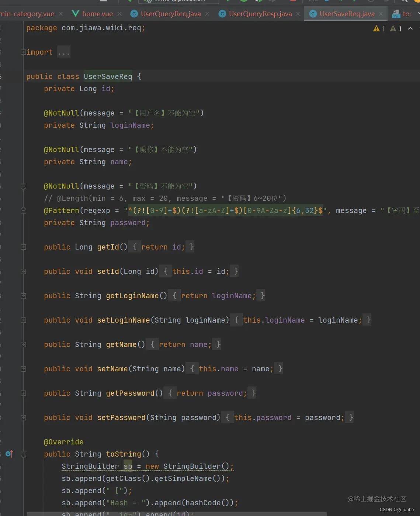
Task: Expand the getLoginName method fold
Action: 23,296
